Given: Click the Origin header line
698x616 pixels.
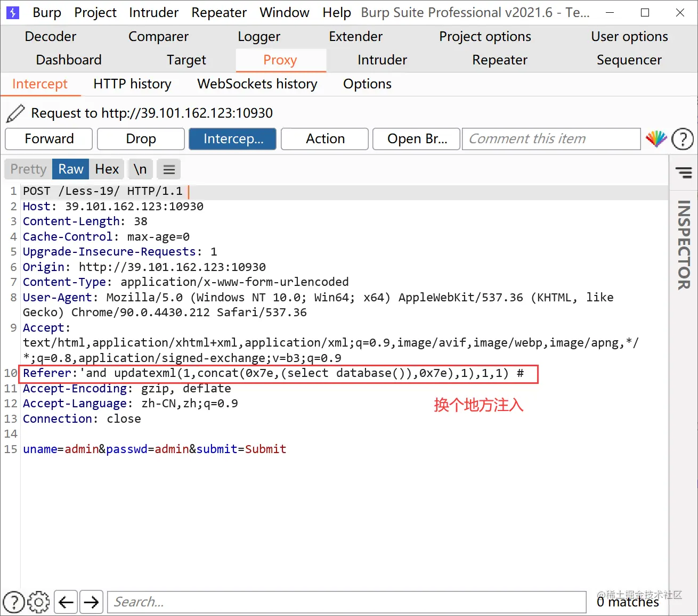Looking at the screenshot, I should (144, 267).
